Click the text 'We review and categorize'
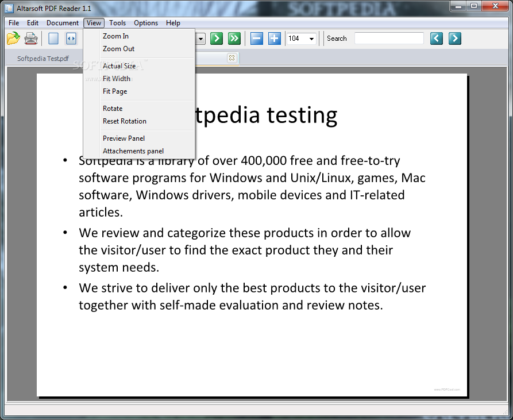The height and width of the screenshot is (420, 513). pyautogui.click(x=152, y=233)
